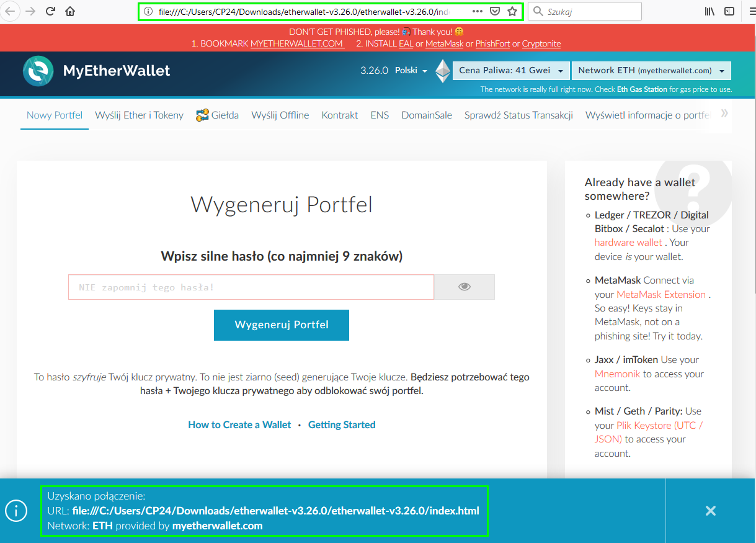Open the EAL link in warning banner

(406, 44)
